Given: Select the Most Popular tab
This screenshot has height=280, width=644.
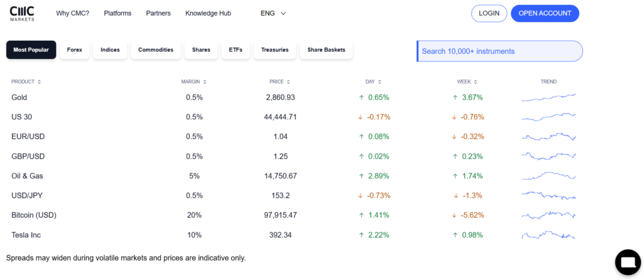Looking at the screenshot, I should point(31,50).
